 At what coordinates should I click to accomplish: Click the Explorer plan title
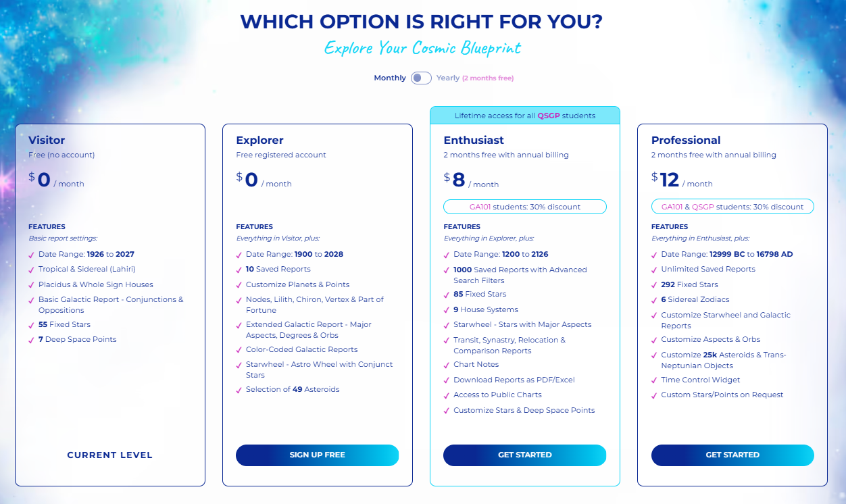pos(259,141)
